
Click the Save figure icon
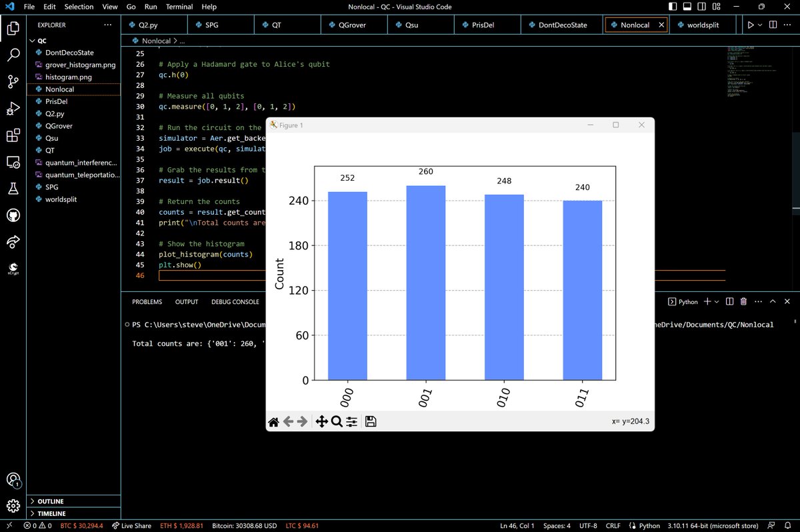pos(371,421)
